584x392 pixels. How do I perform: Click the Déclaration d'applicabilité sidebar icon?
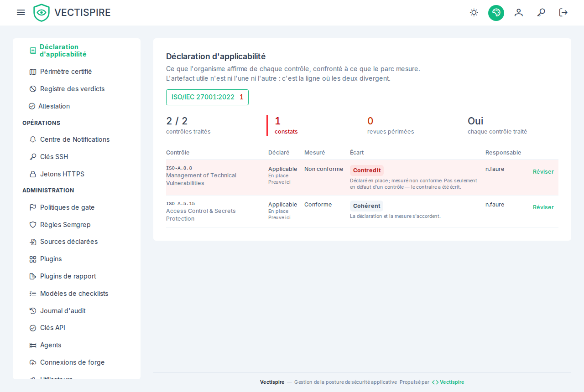tap(33, 51)
